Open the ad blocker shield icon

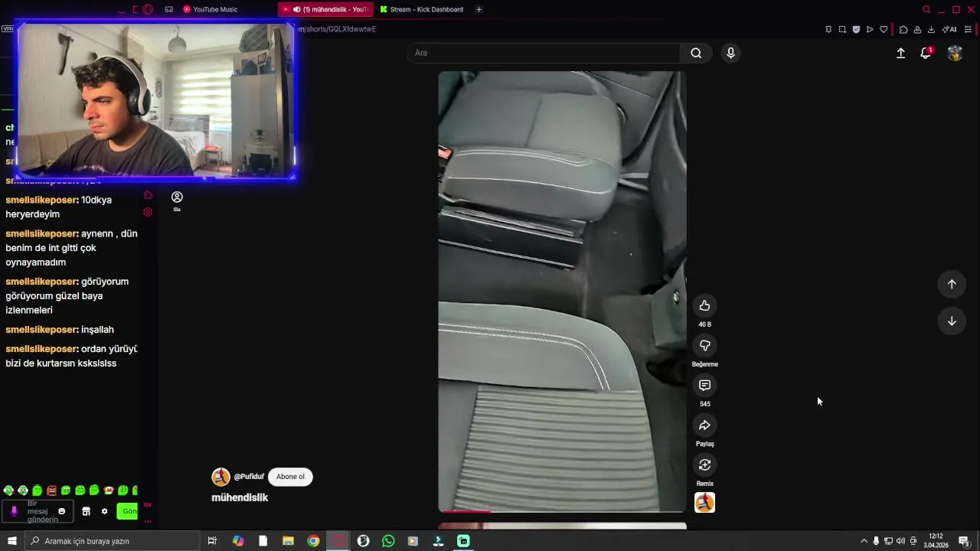pos(856,29)
